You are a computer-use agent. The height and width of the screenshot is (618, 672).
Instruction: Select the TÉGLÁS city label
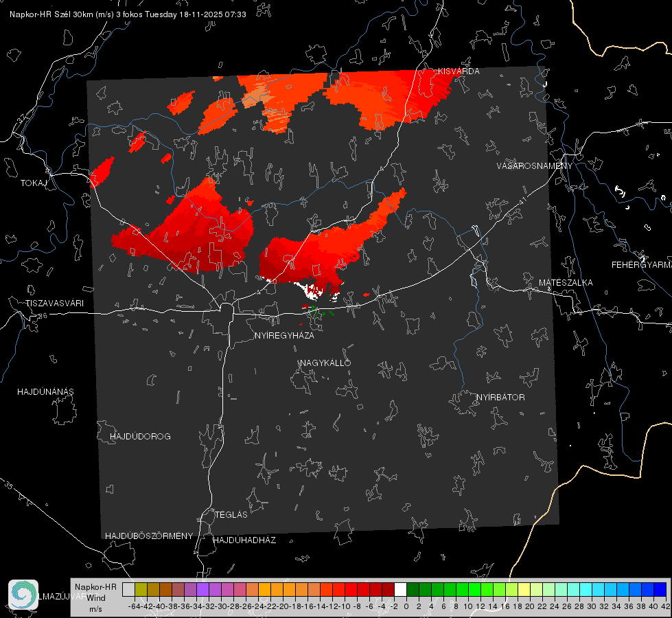click(231, 515)
